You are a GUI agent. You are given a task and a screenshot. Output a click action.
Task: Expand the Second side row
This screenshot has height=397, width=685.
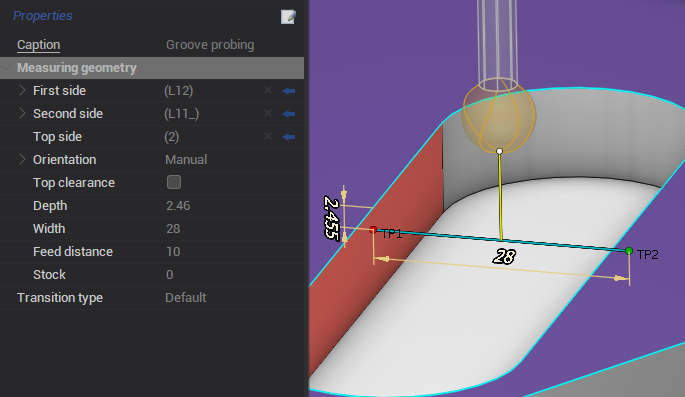tap(22, 114)
